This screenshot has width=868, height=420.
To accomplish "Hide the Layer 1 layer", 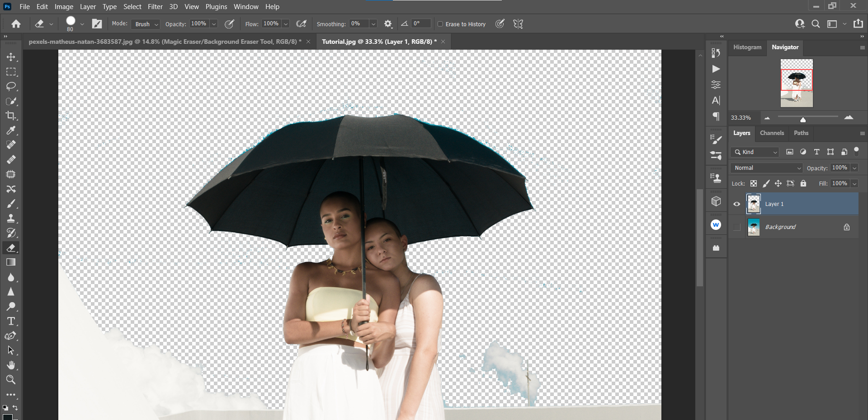I will 737,204.
